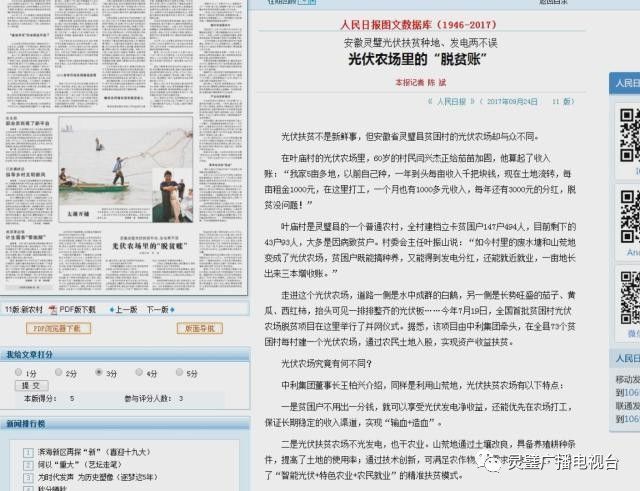
Task: Click 光伏农场里的“脱贫账” headline in page thumbnail
Action: tap(150, 246)
